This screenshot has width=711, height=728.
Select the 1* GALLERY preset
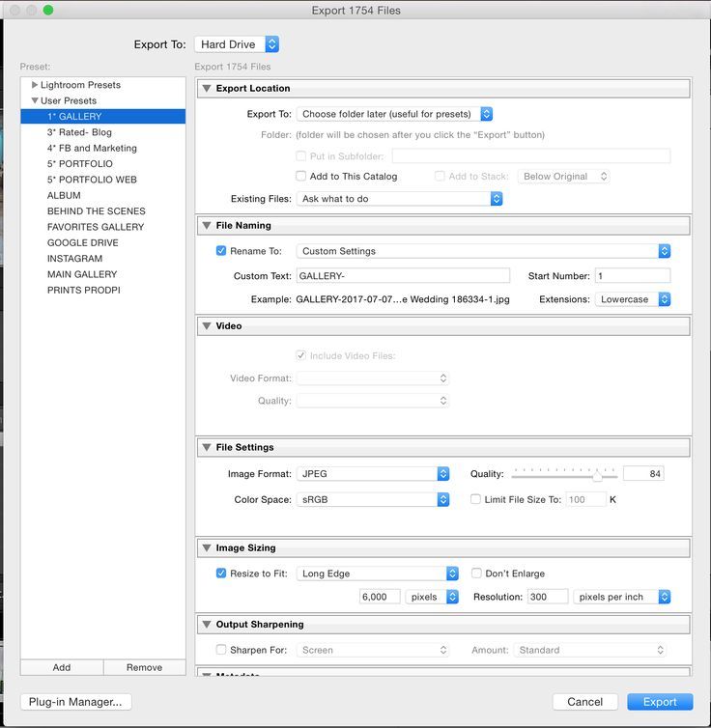[x=103, y=116]
